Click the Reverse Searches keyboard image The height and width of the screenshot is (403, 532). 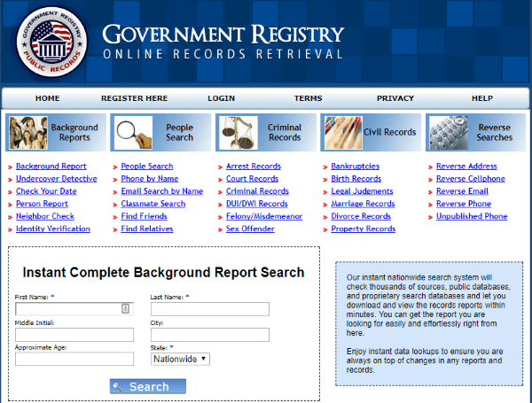tap(447, 133)
